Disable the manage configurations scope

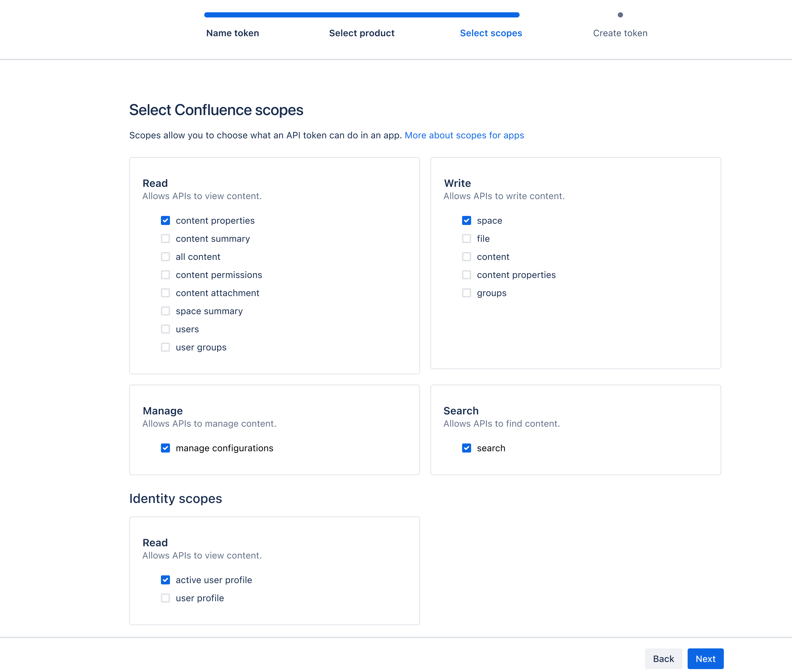pyautogui.click(x=165, y=448)
